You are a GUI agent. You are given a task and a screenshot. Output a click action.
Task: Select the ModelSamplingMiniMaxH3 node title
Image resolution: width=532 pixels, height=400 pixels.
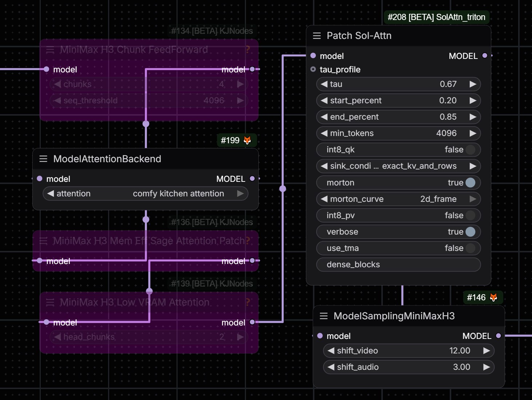tap(394, 316)
